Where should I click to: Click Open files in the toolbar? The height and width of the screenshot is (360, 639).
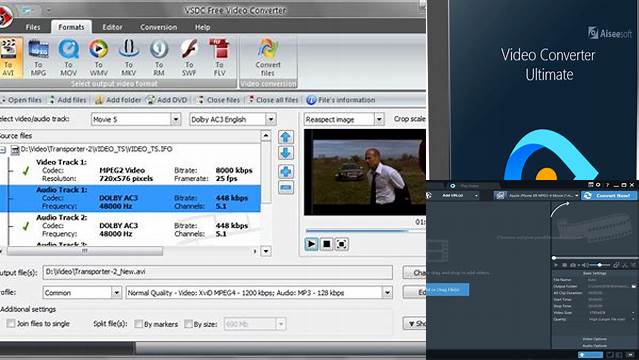(x=21, y=100)
